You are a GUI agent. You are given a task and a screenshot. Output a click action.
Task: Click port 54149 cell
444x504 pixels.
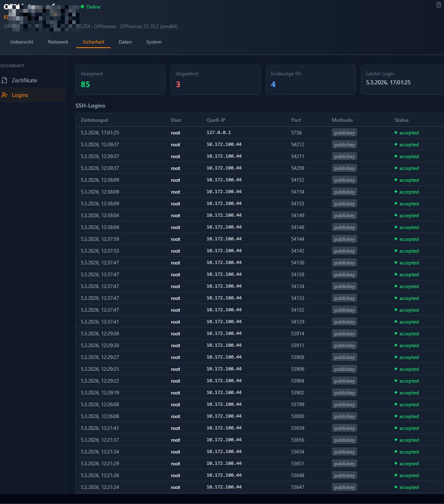(298, 216)
